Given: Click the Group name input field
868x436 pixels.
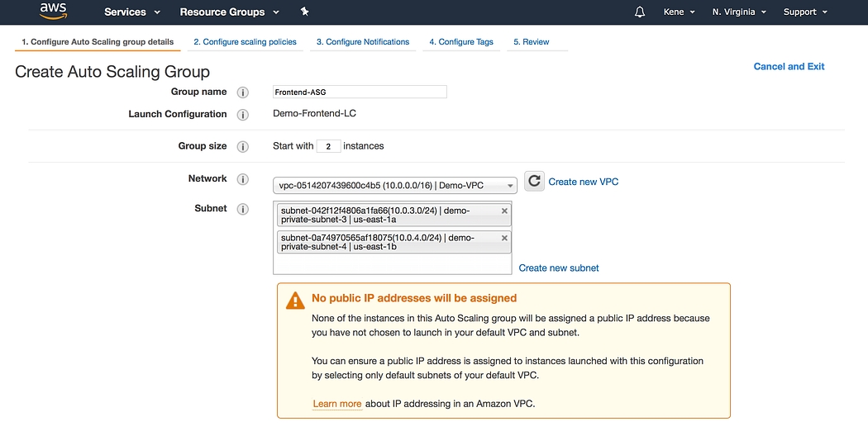Looking at the screenshot, I should pos(360,92).
